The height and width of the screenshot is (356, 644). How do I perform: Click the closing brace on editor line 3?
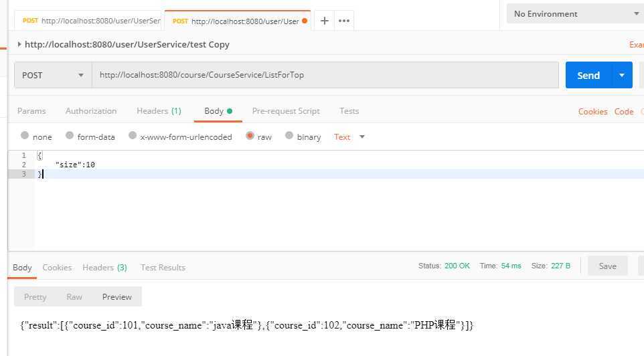point(40,174)
